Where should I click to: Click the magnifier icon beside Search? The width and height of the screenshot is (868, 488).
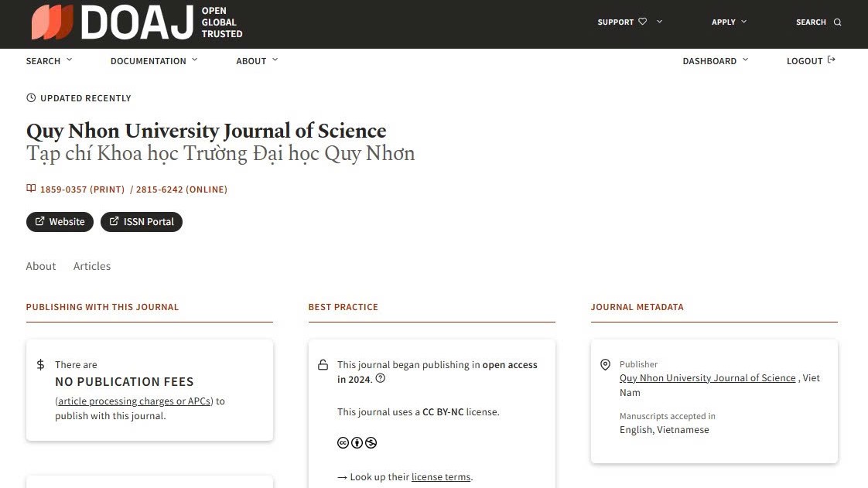click(x=837, y=22)
